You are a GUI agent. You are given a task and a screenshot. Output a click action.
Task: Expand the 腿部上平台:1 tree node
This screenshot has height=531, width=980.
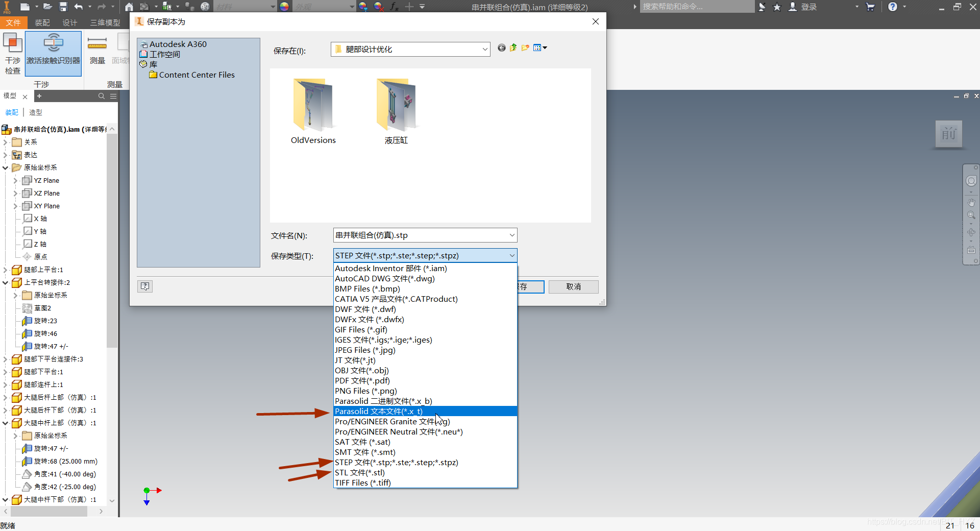tap(6, 270)
